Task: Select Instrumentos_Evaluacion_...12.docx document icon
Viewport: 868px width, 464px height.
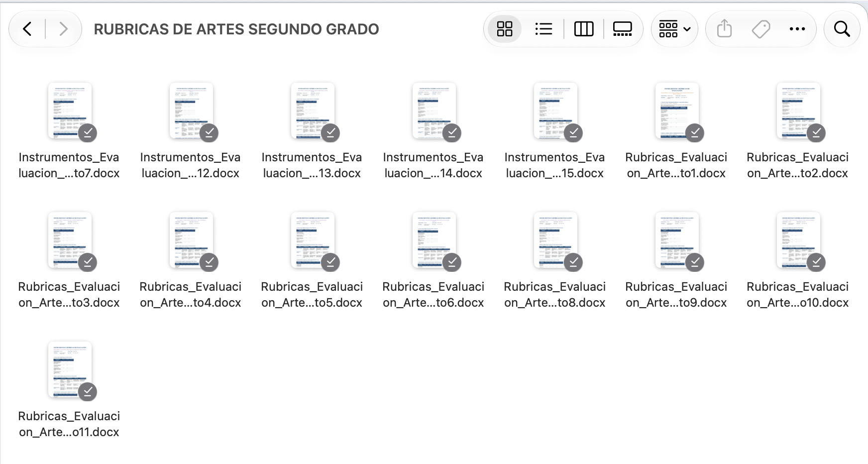Action: 191,111
